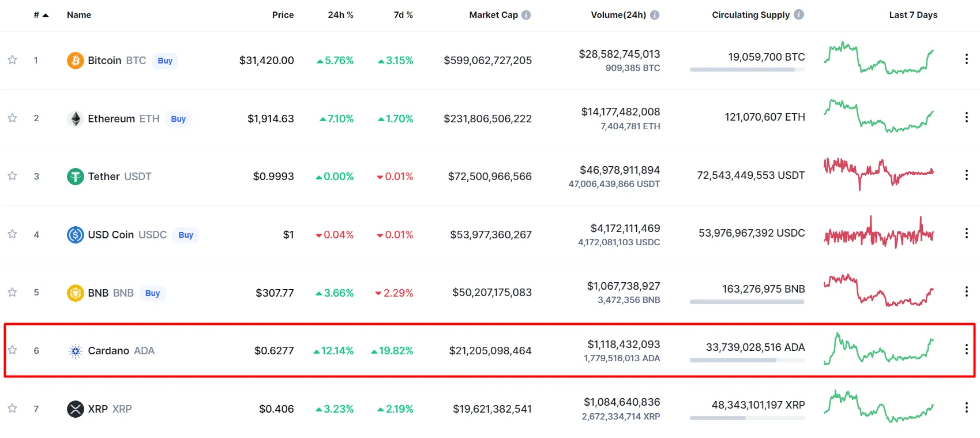Click Buy button next to BNB
Viewport: 980px width, 438px height.
tap(152, 293)
